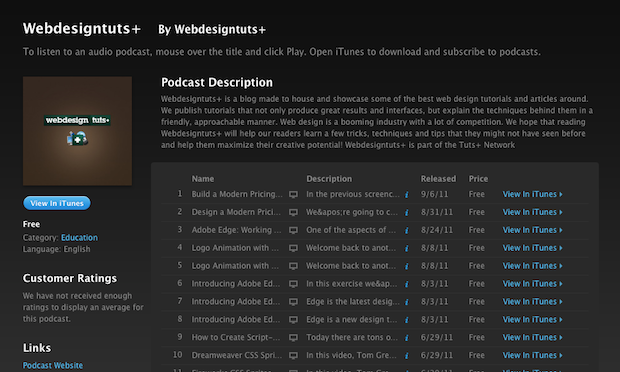Open info icon in row 5 Welcome back description
The width and height of the screenshot is (620, 372).
coord(406,266)
